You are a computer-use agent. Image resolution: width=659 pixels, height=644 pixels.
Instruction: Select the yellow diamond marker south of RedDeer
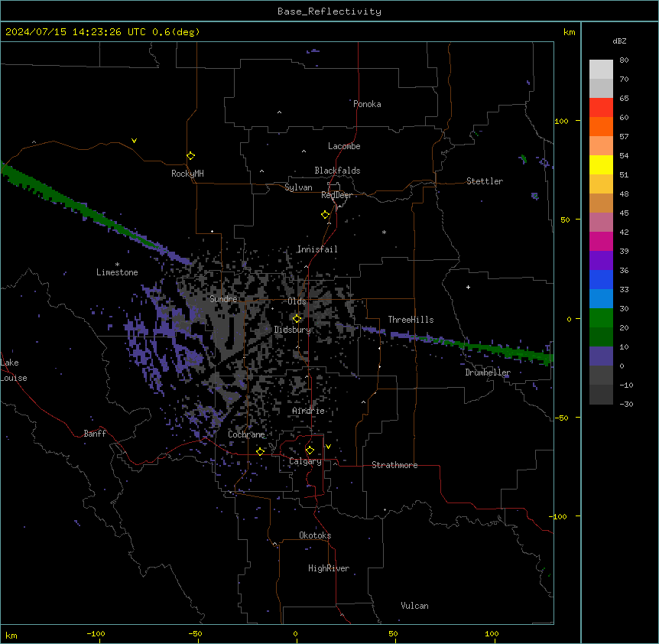[x=326, y=215]
